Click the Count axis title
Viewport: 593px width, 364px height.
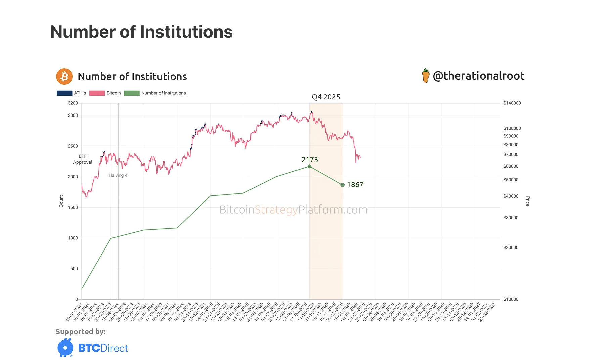61,201
